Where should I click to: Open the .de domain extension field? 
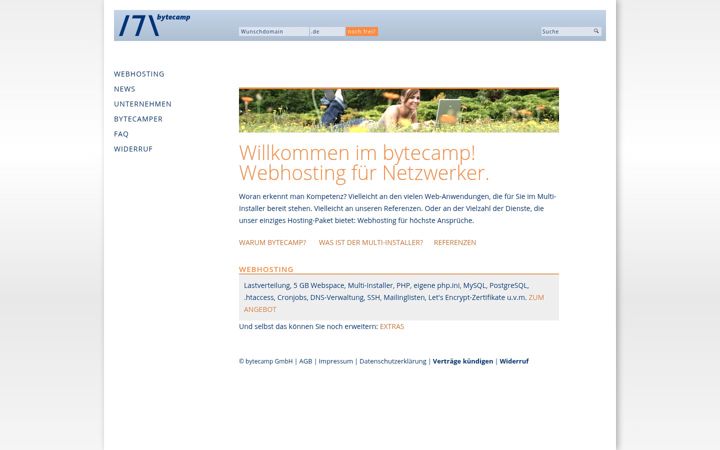(x=328, y=32)
